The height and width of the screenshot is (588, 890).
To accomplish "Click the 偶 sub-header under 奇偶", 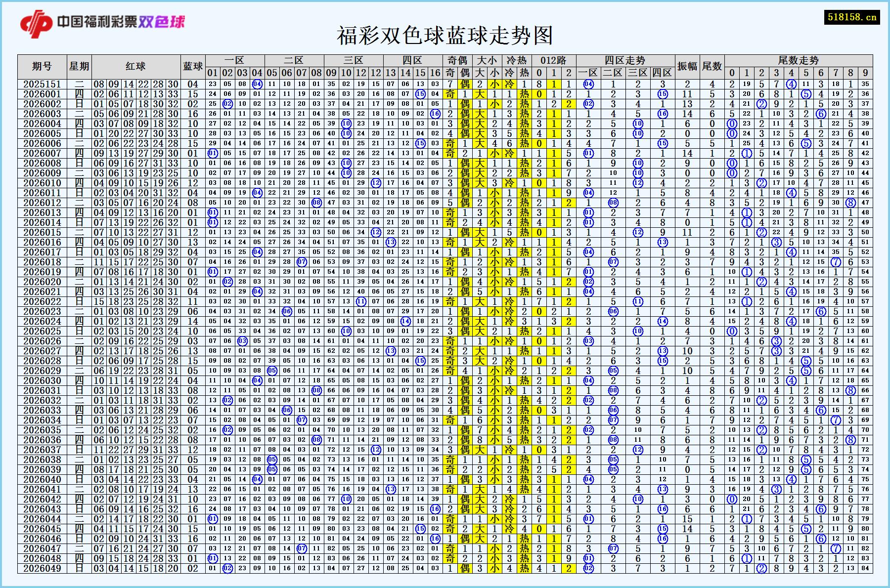I will click(x=465, y=73).
